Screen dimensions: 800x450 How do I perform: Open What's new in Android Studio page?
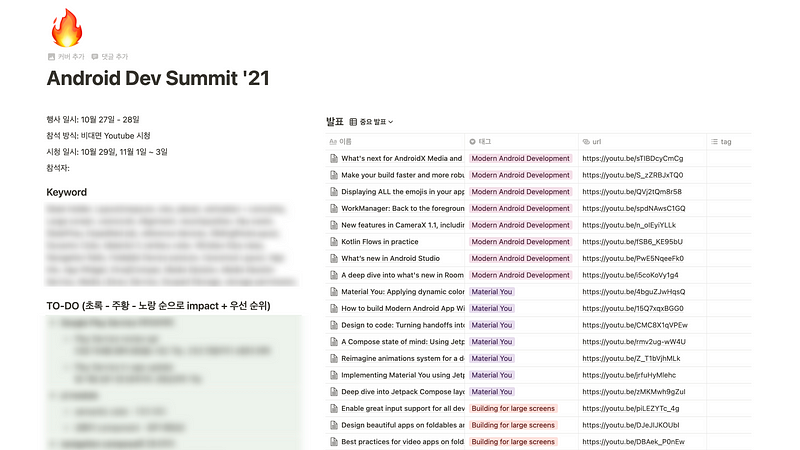coord(390,259)
